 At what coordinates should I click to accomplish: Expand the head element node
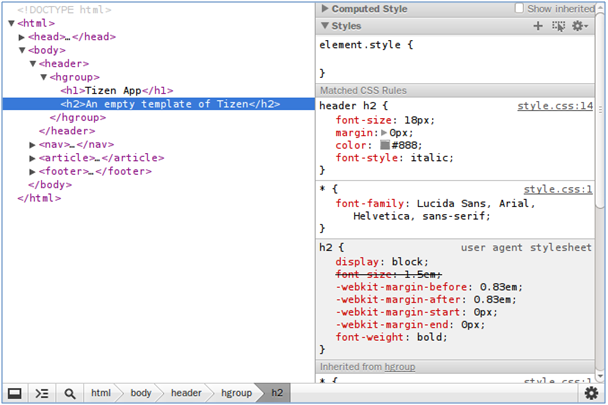pos(22,37)
